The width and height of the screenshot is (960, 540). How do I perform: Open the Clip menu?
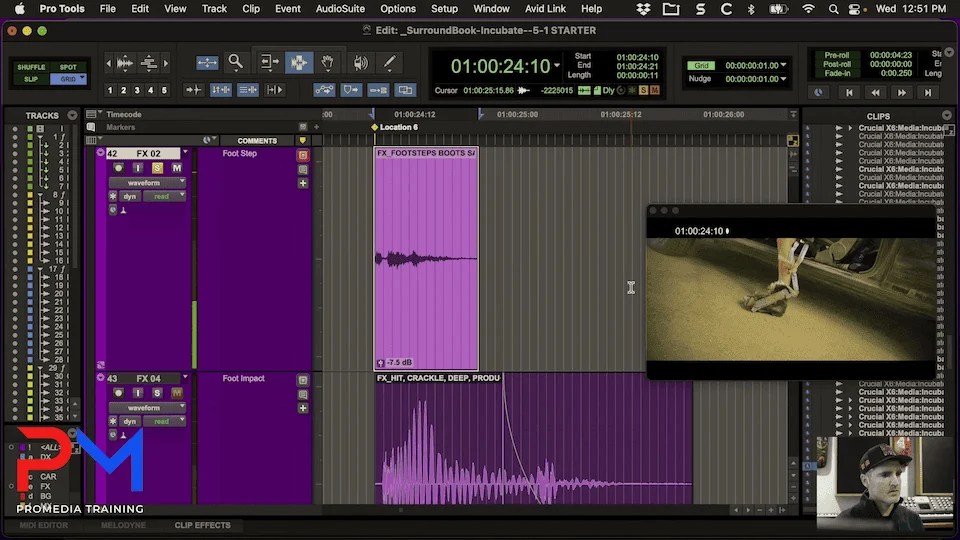251,9
